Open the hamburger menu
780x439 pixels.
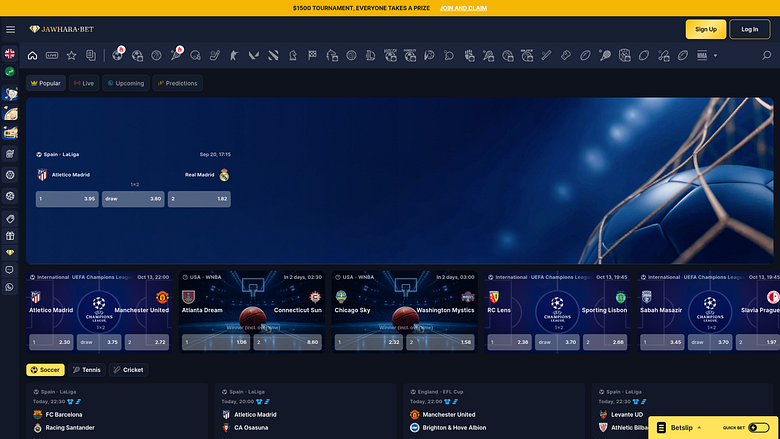click(10, 29)
